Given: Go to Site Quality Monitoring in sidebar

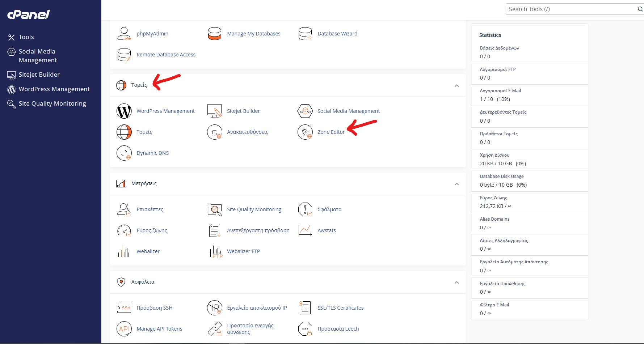Looking at the screenshot, I should pyautogui.click(x=52, y=103).
